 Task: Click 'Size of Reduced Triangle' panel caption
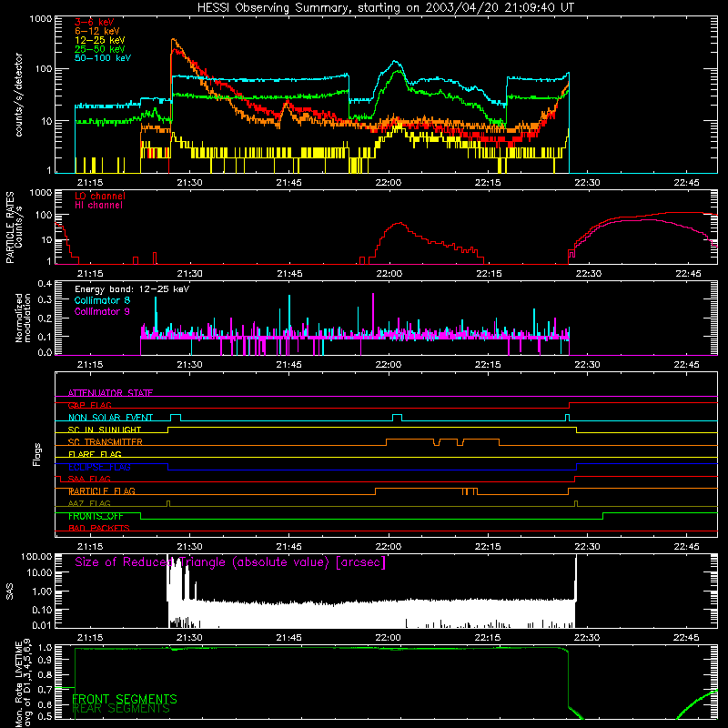[x=230, y=562]
